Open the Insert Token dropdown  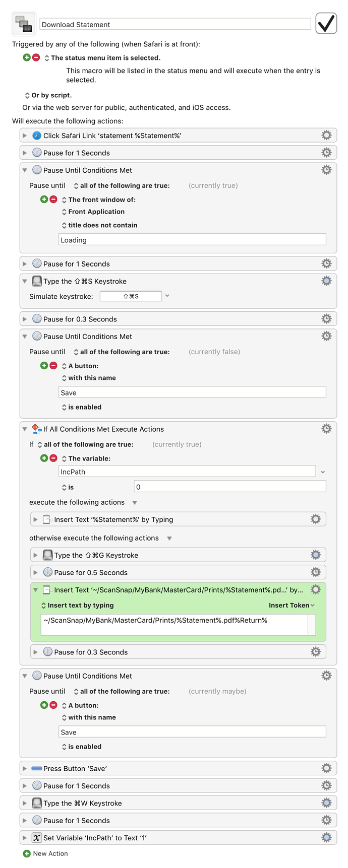[x=292, y=605]
